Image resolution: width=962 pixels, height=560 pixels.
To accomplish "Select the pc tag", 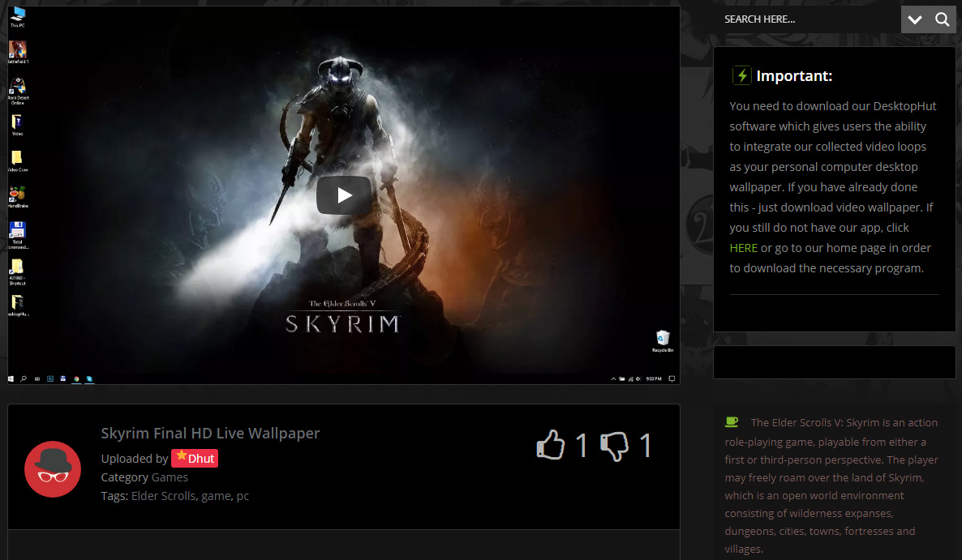I will (243, 496).
